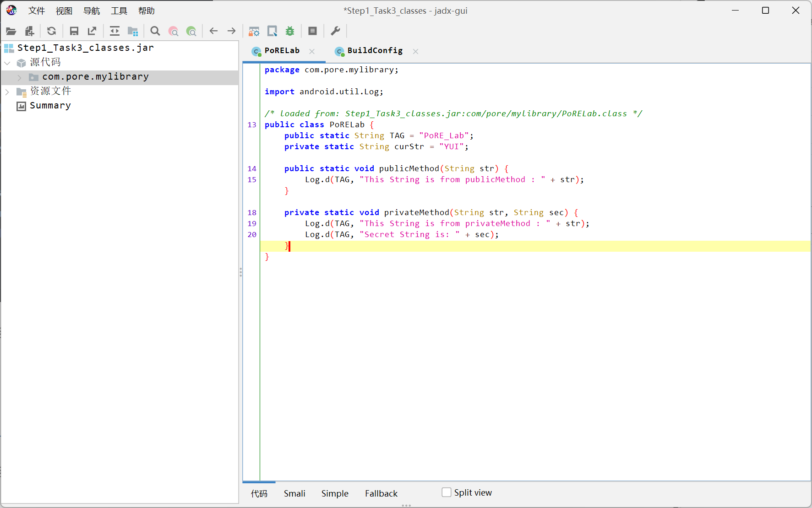
Task: Navigate back with the left arrow
Action: (213, 31)
